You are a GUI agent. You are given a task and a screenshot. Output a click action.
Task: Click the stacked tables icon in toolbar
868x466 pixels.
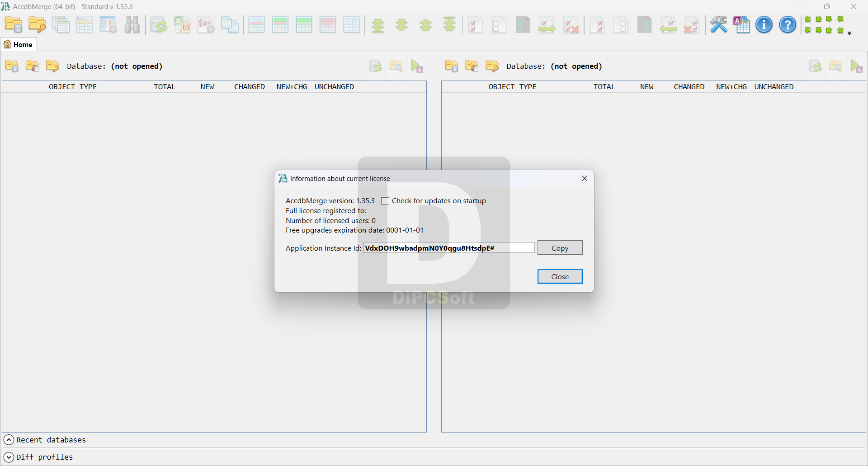click(x=61, y=25)
